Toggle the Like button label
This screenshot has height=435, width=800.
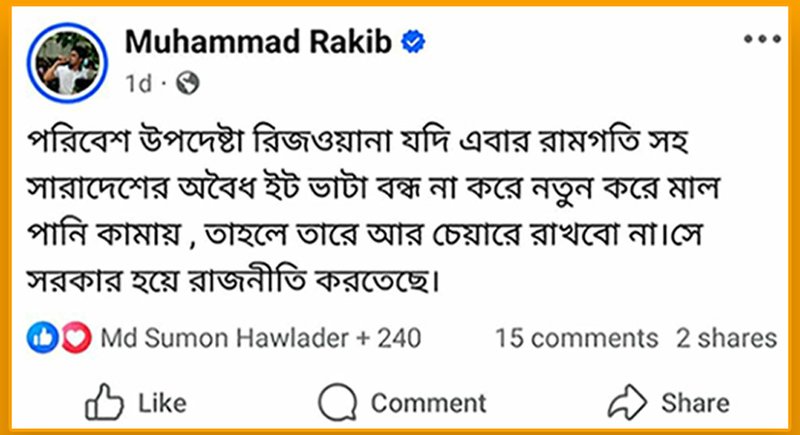pyautogui.click(x=162, y=403)
